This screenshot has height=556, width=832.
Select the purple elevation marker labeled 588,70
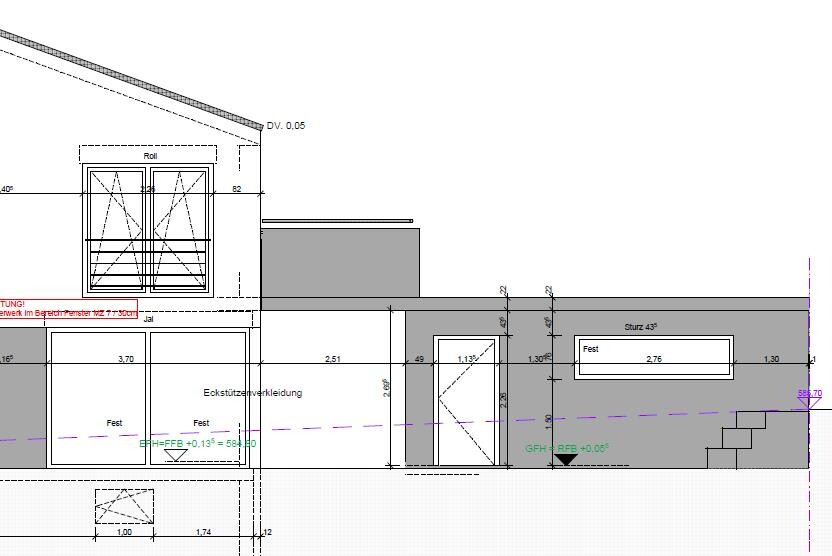point(809,394)
